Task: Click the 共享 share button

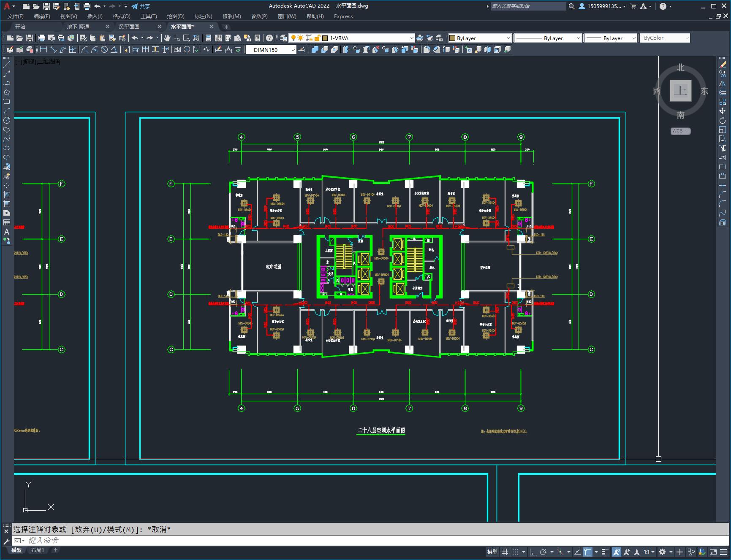Action: tap(141, 6)
